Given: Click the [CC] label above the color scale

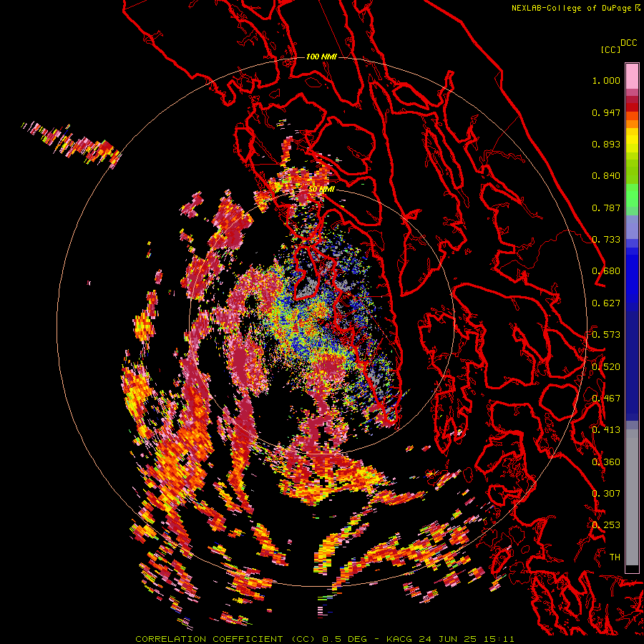Looking at the screenshot, I should coord(611,49).
